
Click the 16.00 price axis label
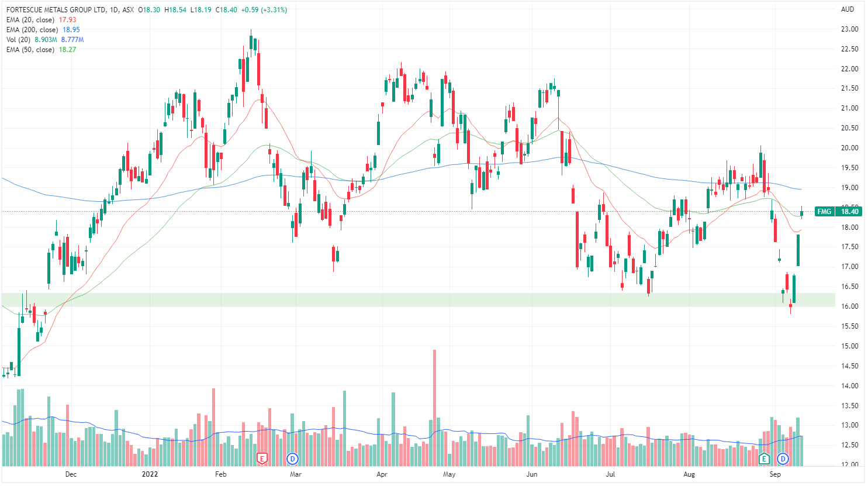849,306
